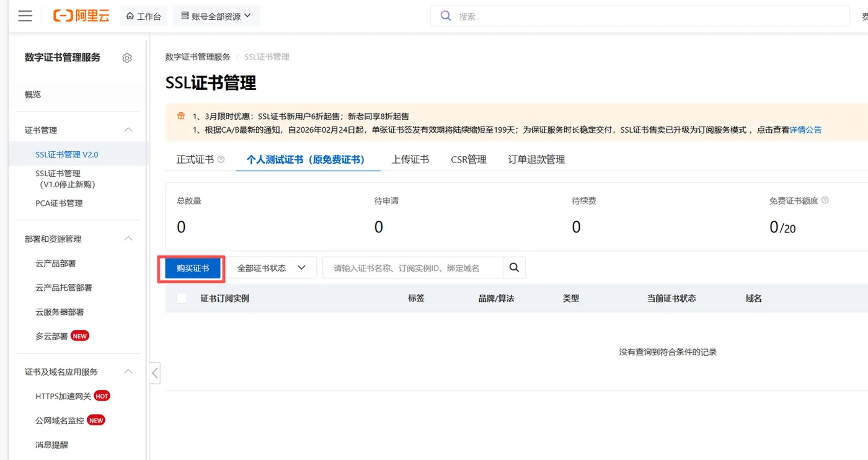Click the 免费证书额度 label
868x460 pixels.
(x=794, y=201)
